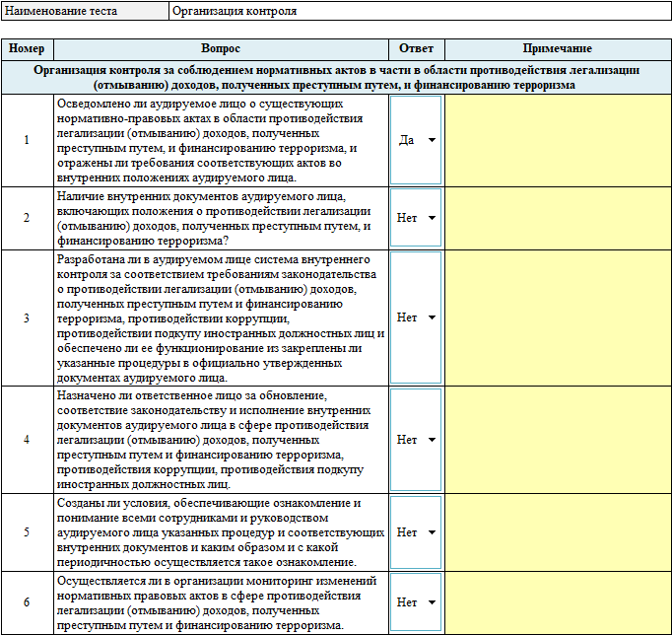
Task: Click the 'Примечание' column header
Action: pos(558,49)
